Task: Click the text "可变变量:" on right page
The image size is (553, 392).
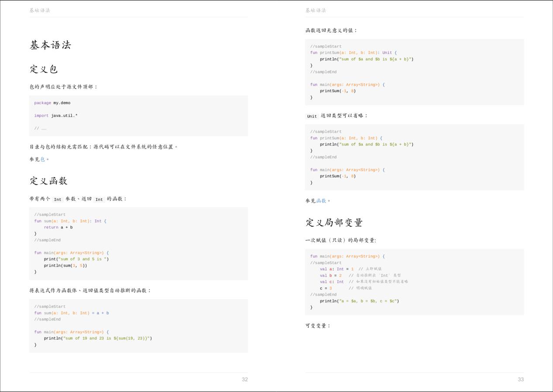Action: pyautogui.click(x=317, y=326)
